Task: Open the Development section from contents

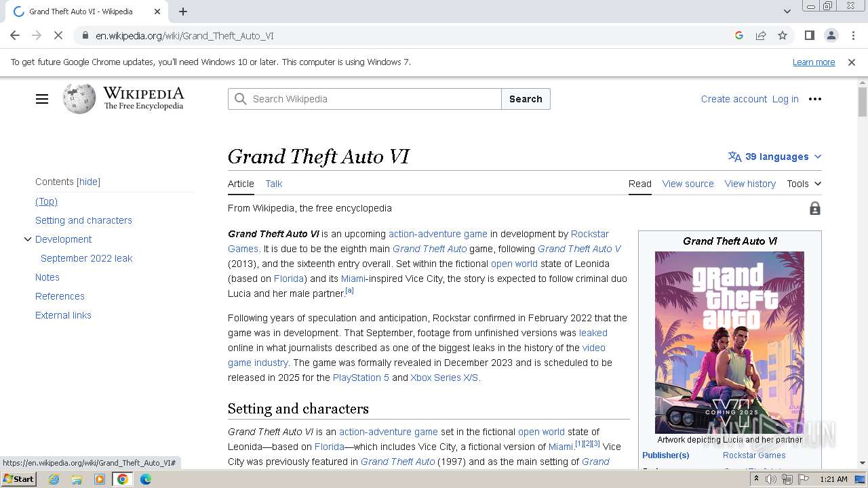Action: click(63, 239)
